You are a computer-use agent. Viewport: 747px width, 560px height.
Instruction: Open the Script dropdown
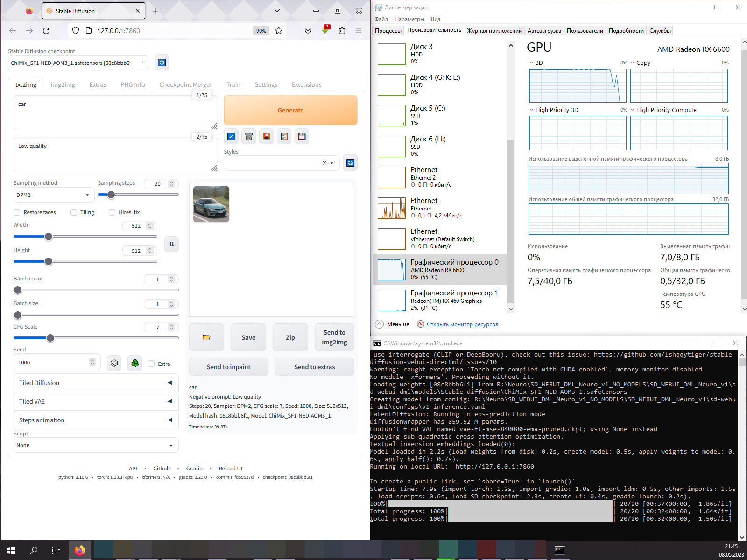pyautogui.click(x=96, y=445)
